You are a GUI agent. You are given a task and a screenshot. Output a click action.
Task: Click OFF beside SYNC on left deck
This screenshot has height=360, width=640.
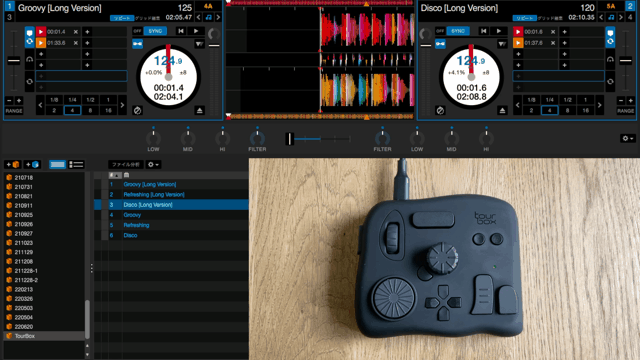click(138, 31)
